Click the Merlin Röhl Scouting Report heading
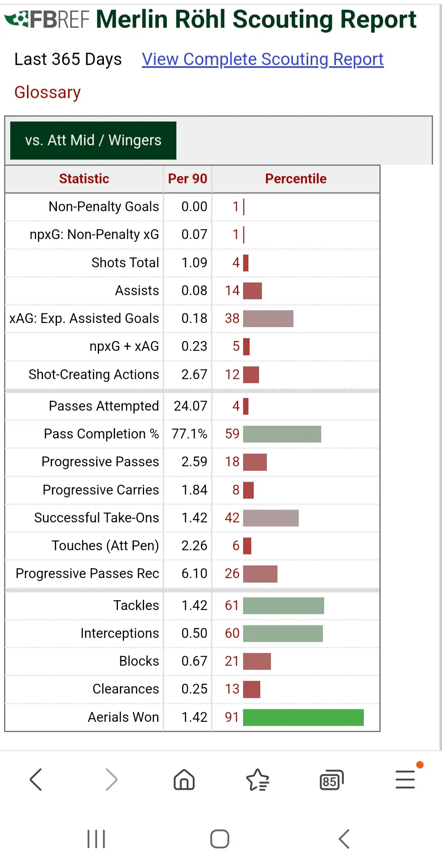The height and width of the screenshot is (868, 442). point(256,19)
